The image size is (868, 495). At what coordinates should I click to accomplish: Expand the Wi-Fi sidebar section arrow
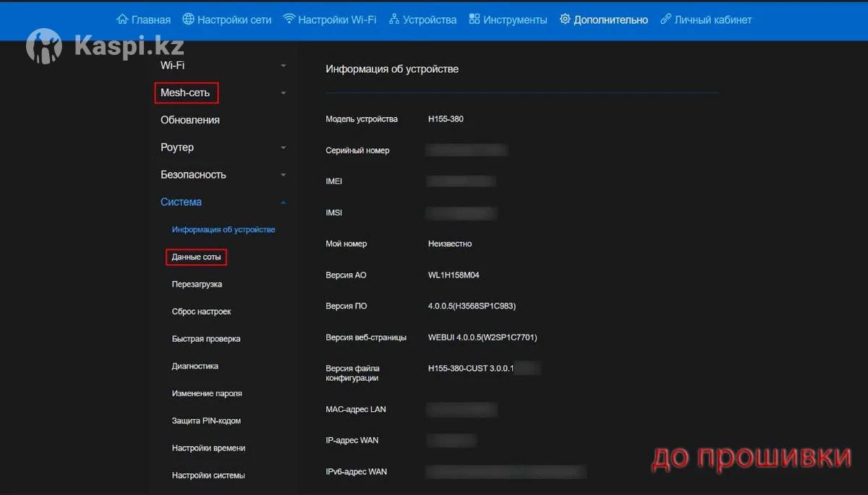tap(284, 66)
